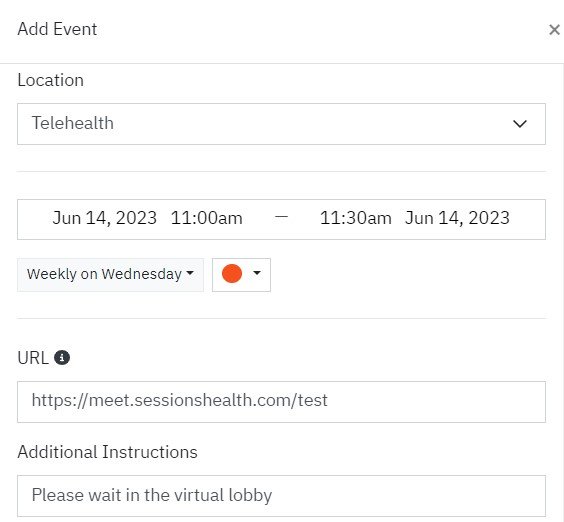Select the start date Jun 14, 2023
Image resolution: width=564 pixels, height=522 pixels.
pos(105,218)
